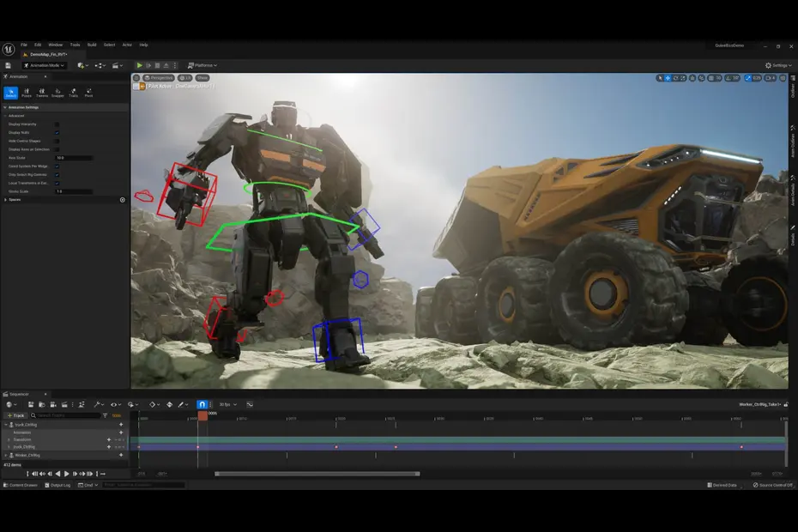Click the viewport layout icon at far right
This screenshot has height=532, width=798.
click(783, 78)
